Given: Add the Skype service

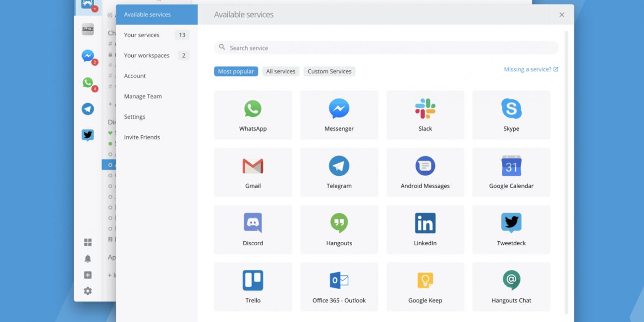Looking at the screenshot, I should [x=511, y=115].
